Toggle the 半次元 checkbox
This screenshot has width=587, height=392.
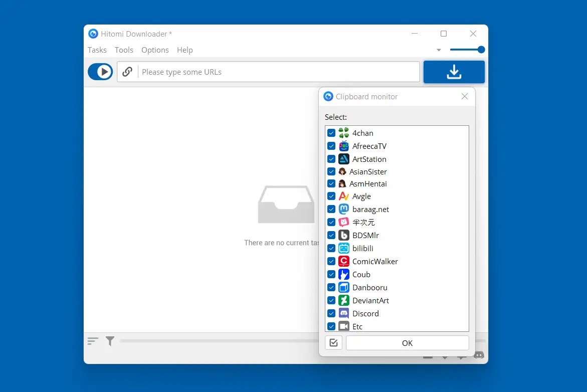click(x=331, y=222)
